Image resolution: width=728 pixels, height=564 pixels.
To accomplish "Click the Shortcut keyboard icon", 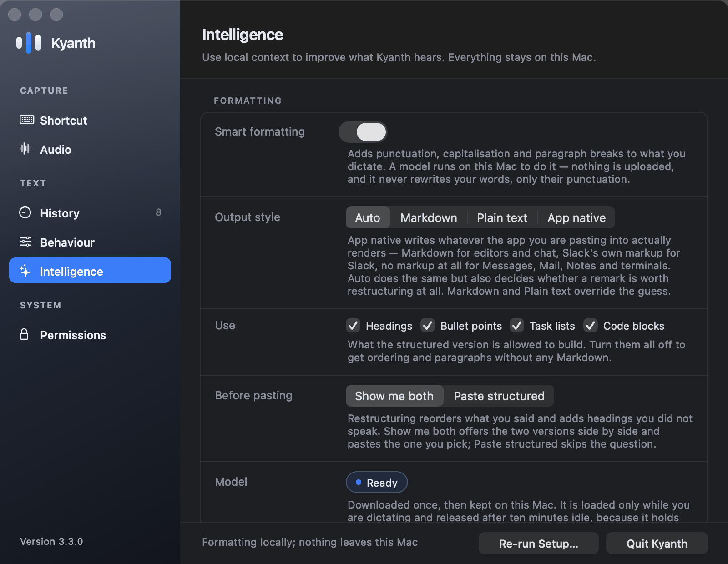I will [x=27, y=120].
